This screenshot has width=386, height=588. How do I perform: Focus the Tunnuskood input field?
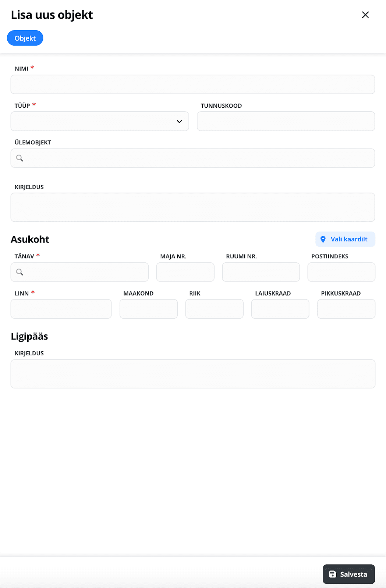[286, 121]
